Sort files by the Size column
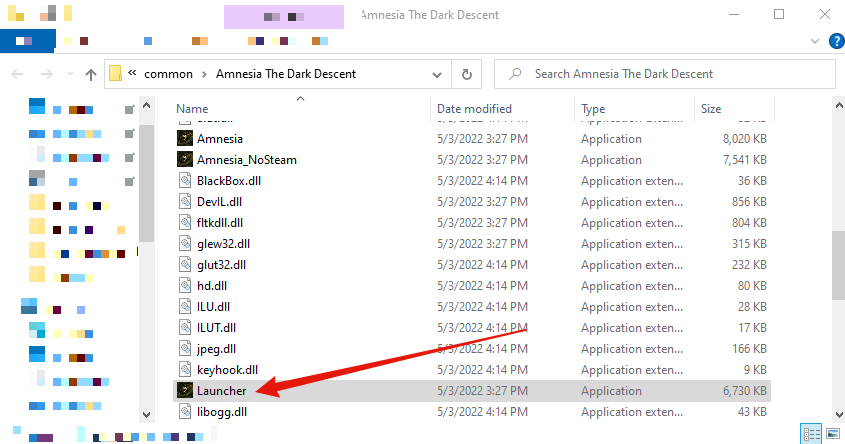Viewport: 845px width, 444px height. pos(711,109)
